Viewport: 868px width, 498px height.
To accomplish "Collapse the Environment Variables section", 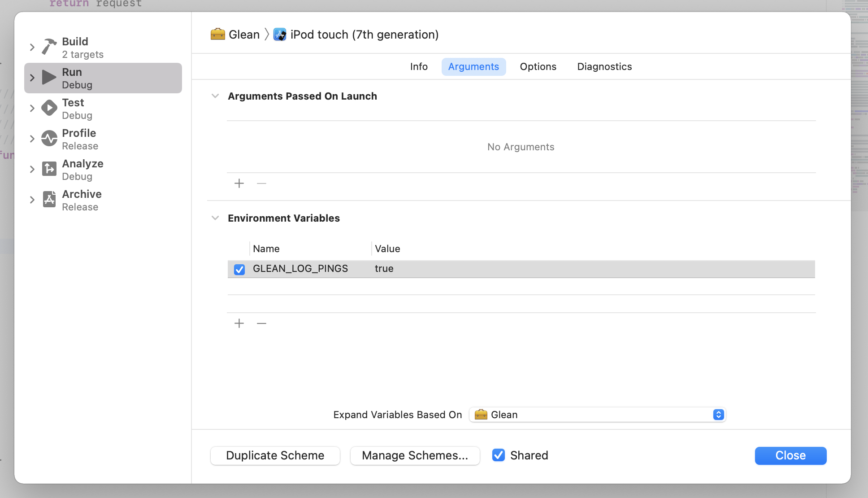I will point(215,218).
